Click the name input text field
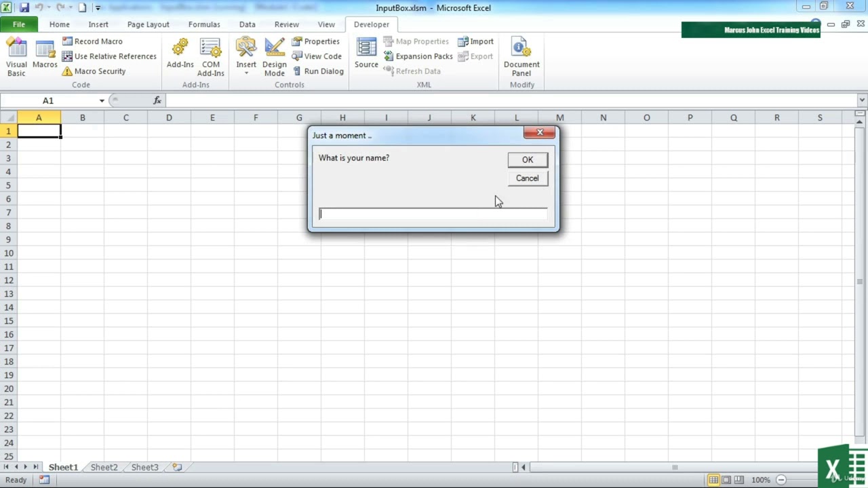The height and width of the screenshot is (488, 868). 433,214
